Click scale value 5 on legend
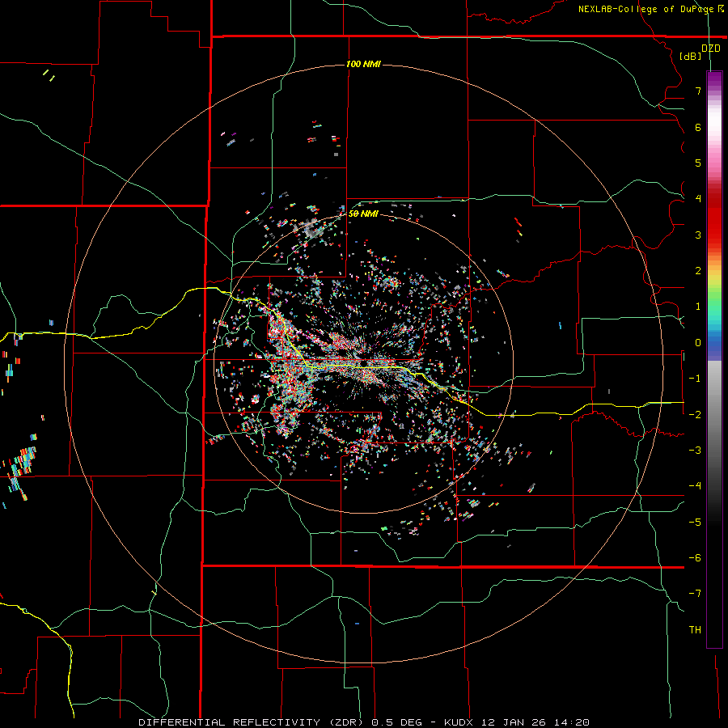 (698, 163)
